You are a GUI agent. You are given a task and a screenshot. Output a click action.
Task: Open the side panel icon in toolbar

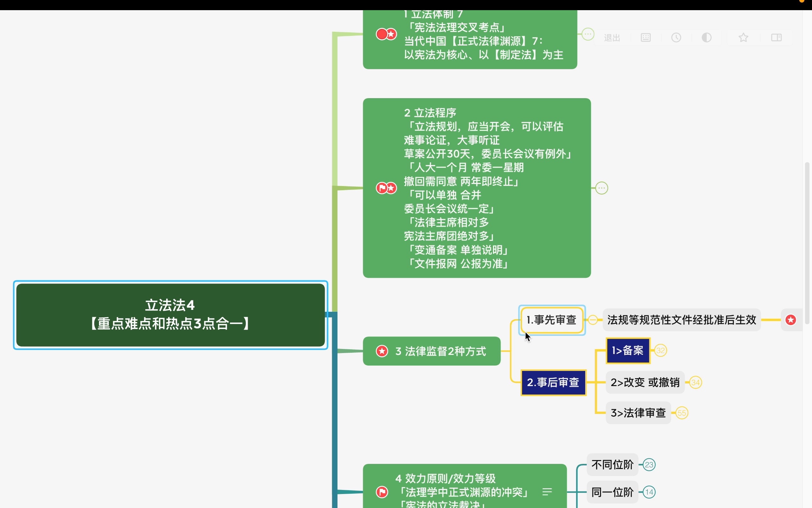[x=776, y=38]
